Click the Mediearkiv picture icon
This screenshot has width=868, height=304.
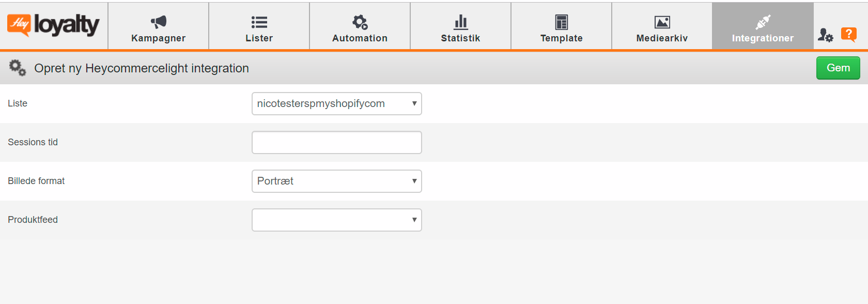[x=662, y=22]
